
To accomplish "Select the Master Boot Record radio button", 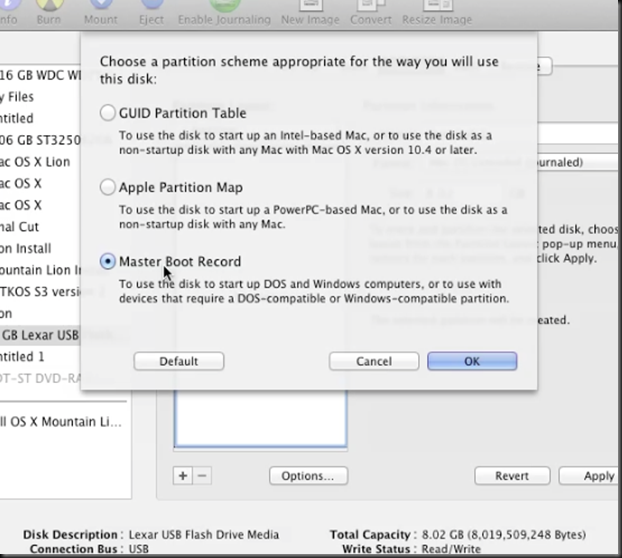I will click(x=108, y=261).
